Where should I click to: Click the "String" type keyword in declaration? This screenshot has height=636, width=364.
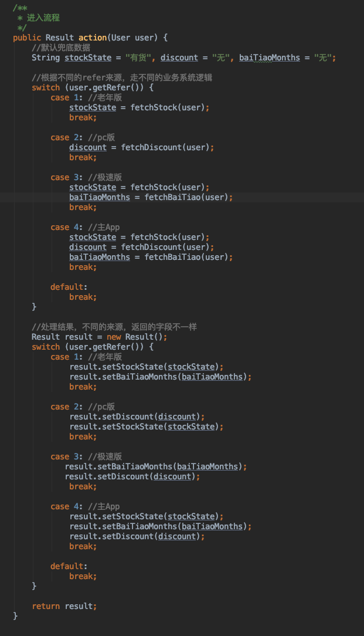[x=46, y=57]
